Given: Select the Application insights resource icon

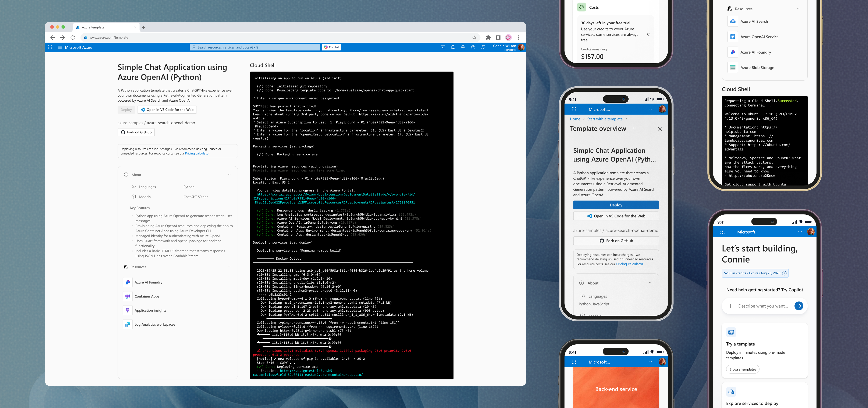Looking at the screenshot, I should click(127, 310).
